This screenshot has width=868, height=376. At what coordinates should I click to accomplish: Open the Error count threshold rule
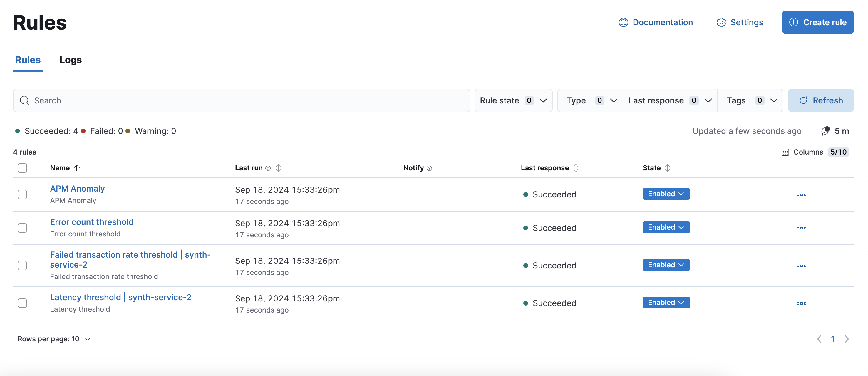92,222
